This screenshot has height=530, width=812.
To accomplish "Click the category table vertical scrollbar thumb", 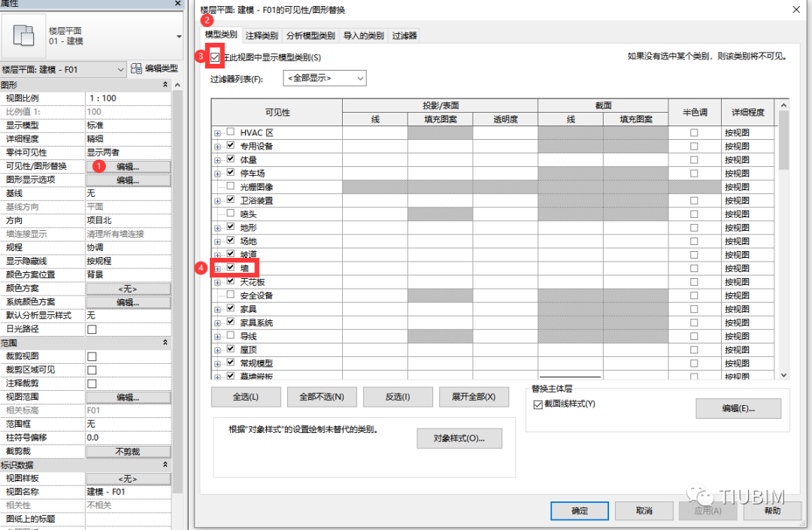I will click(x=783, y=141).
